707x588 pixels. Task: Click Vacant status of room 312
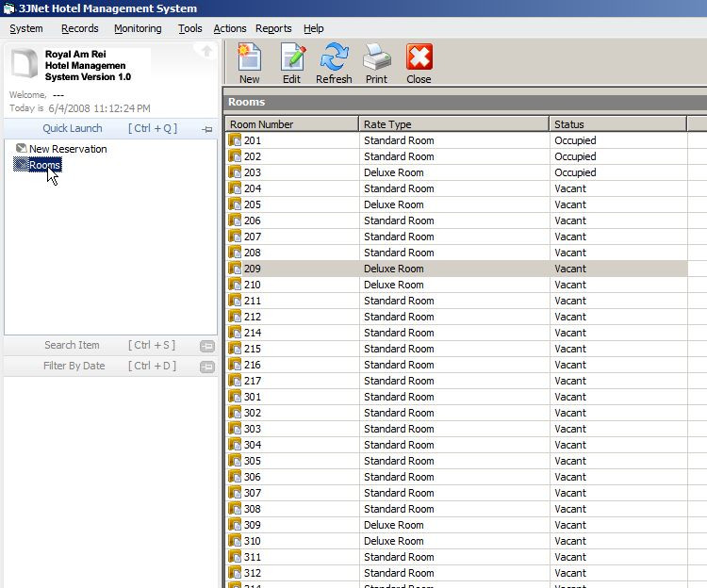(x=570, y=573)
